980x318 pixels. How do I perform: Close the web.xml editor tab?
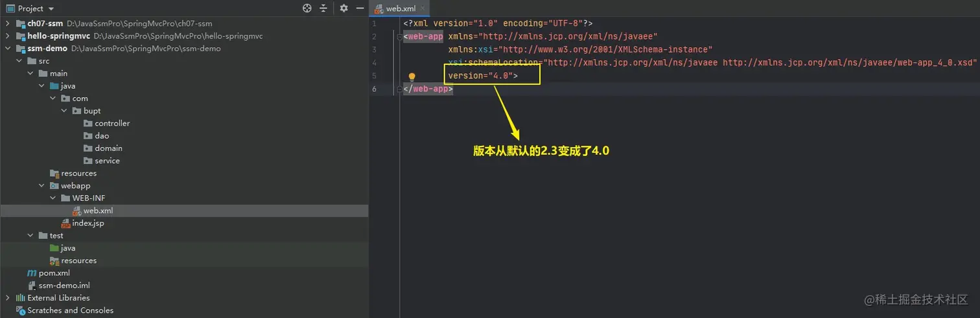[x=423, y=8]
